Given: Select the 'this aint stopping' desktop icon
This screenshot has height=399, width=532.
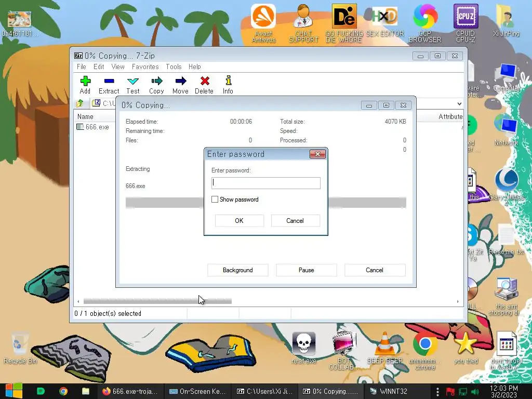Looking at the screenshot, I should (506, 296).
